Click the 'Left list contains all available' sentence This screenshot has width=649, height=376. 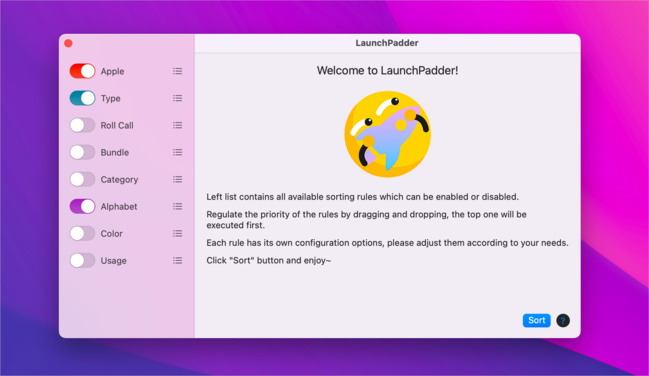click(363, 197)
